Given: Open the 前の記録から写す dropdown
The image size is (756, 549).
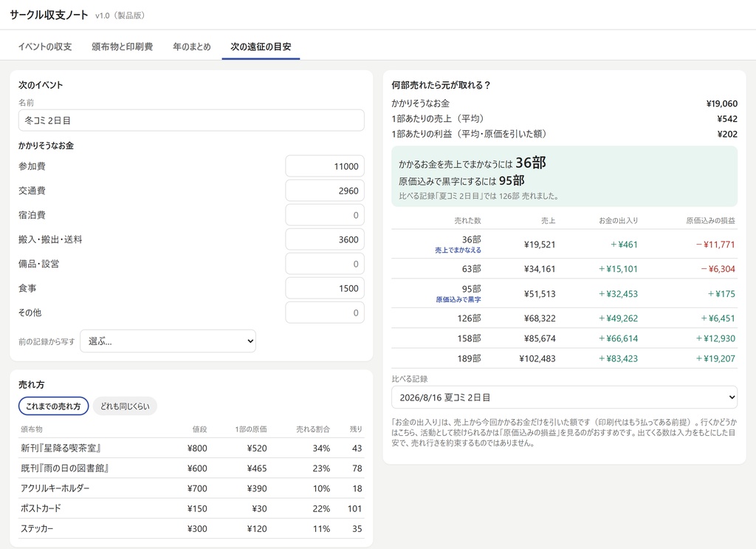Looking at the screenshot, I should [168, 341].
